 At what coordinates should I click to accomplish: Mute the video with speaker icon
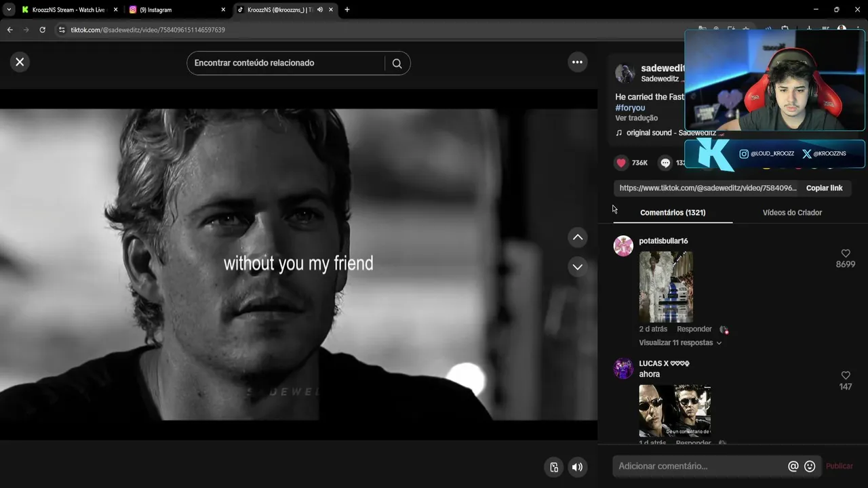pyautogui.click(x=577, y=467)
